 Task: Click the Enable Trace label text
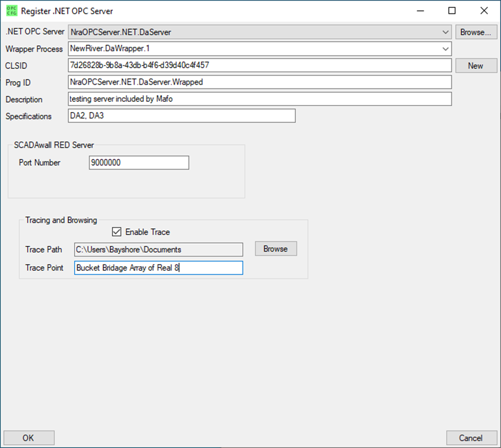click(148, 232)
